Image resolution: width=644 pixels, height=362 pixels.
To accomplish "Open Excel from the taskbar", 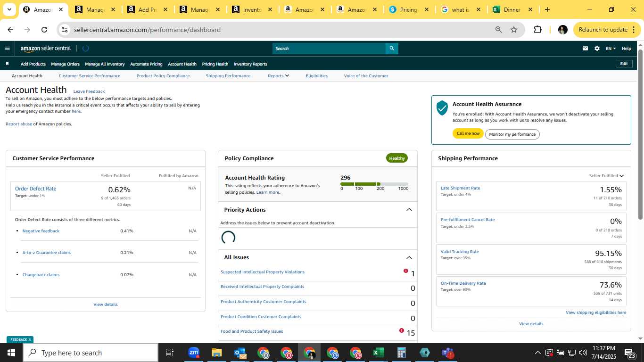I will pyautogui.click(x=378, y=353).
